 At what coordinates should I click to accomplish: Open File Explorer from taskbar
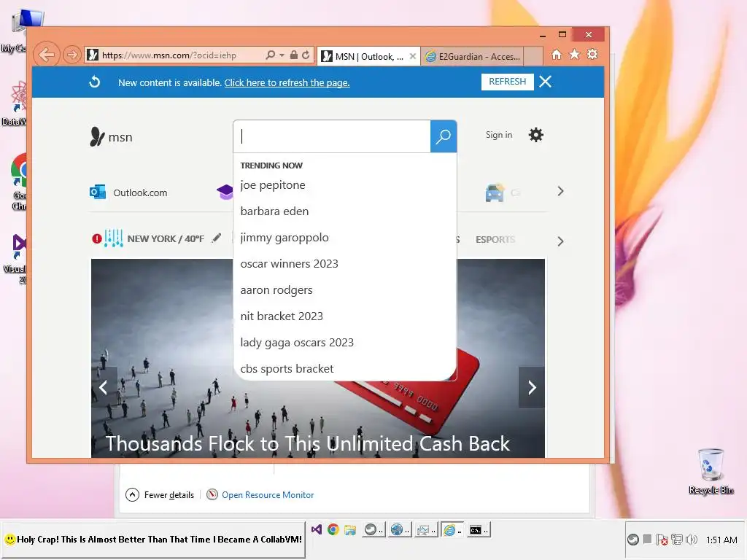pos(350,529)
